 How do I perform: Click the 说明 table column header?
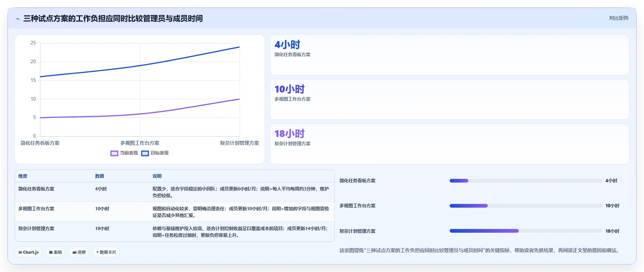click(x=157, y=176)
